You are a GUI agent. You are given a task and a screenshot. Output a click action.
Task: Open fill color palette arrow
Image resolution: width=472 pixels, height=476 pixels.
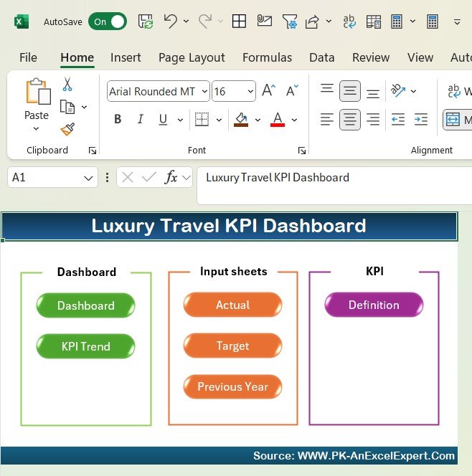click(x=258, y=120)
